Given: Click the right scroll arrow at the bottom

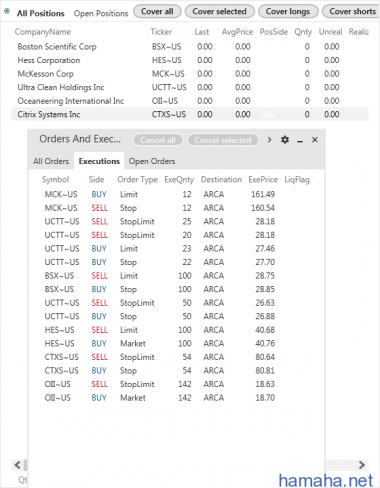Looking at the screenshot, I should pos(362,465).
